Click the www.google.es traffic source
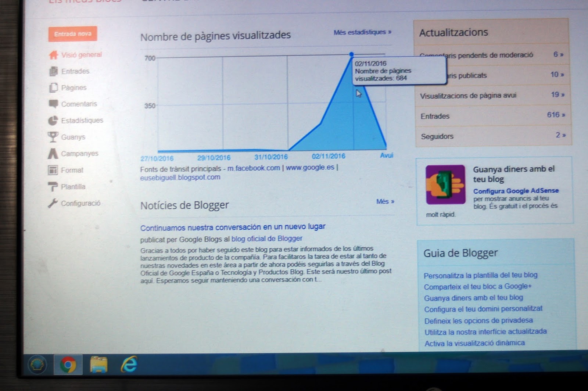This screenshot has width=588, height=391. point(310,168)
